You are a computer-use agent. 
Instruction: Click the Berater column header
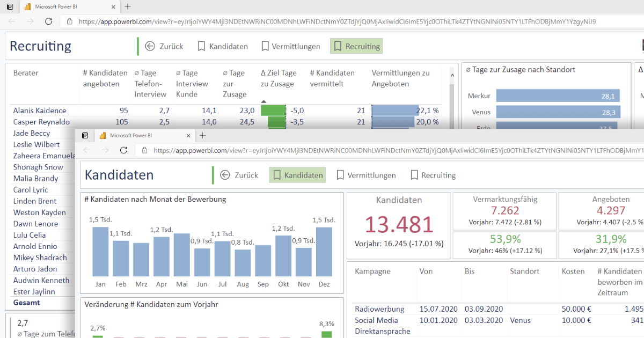pyautogui.click(x=26, y=73)
